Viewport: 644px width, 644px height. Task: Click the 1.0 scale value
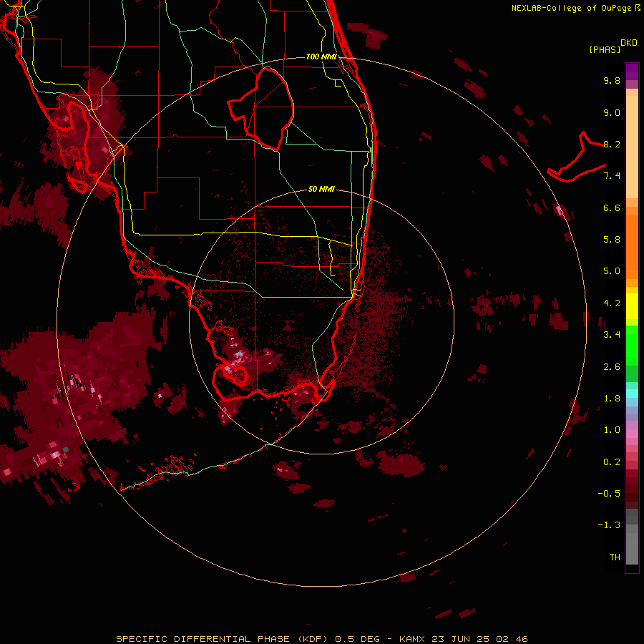(612, 430)
